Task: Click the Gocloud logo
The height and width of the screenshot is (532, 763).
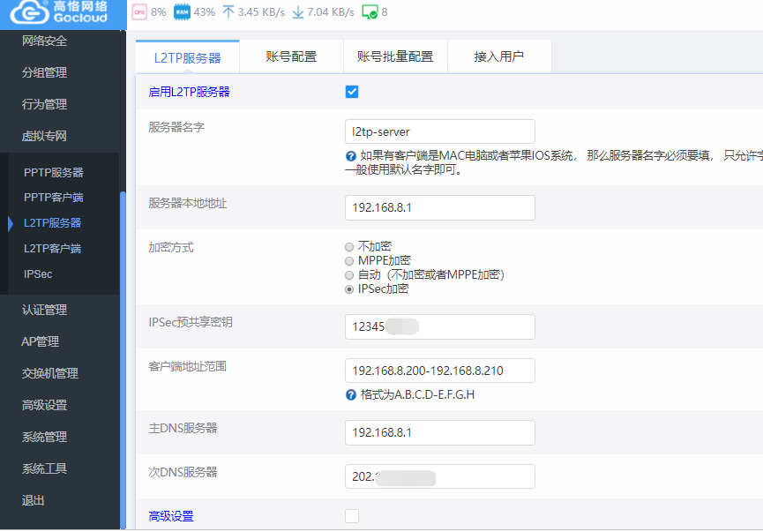Action: click(x=59, y=12)
